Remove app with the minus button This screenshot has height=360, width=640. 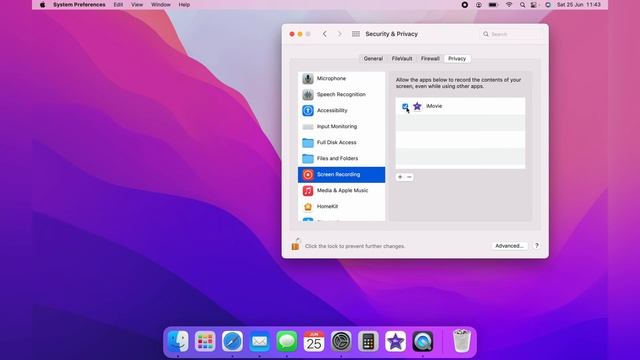coord(409,177)
